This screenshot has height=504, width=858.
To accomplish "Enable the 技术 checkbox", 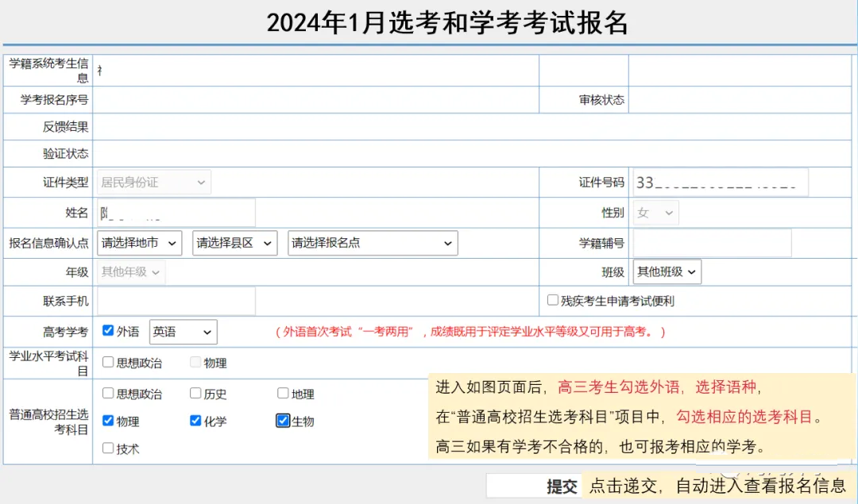I will pos(108,448).
